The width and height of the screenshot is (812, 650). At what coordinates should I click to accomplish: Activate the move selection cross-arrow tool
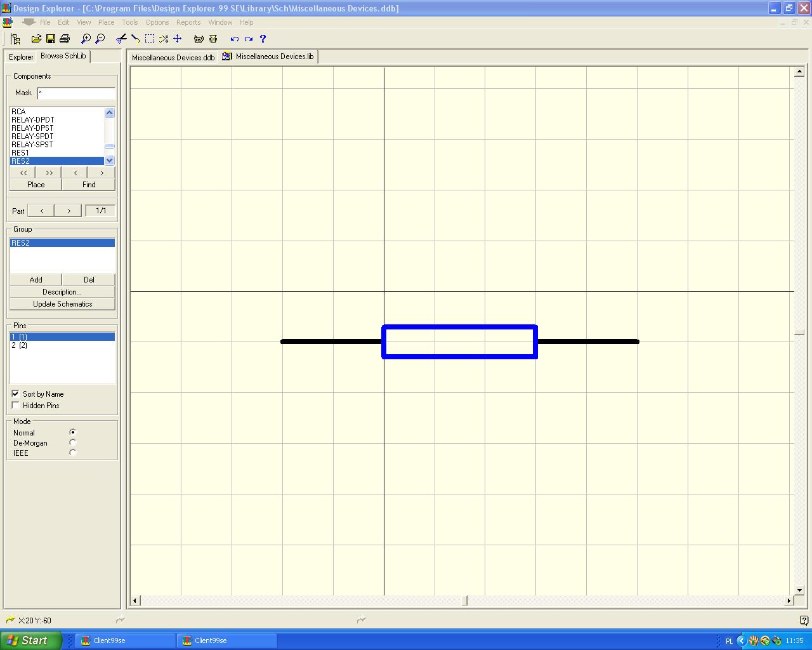(x=178, y=39)
